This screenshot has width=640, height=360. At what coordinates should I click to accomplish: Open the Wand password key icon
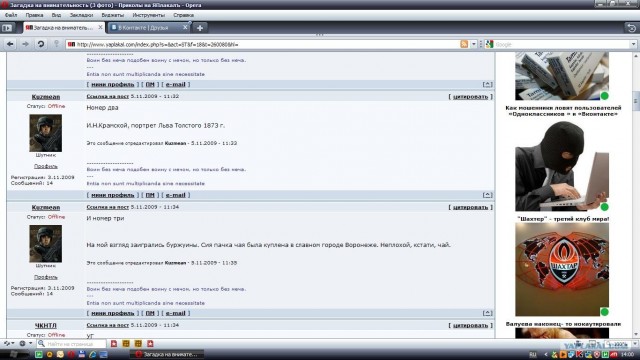(x=56, y=44)
